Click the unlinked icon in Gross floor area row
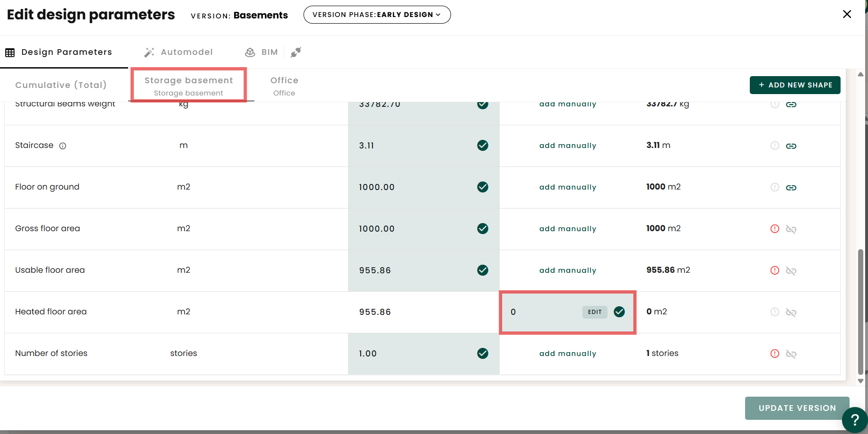The height and width of the screenshot is (434, 868). pyautogui.click(x=791, y=229)
